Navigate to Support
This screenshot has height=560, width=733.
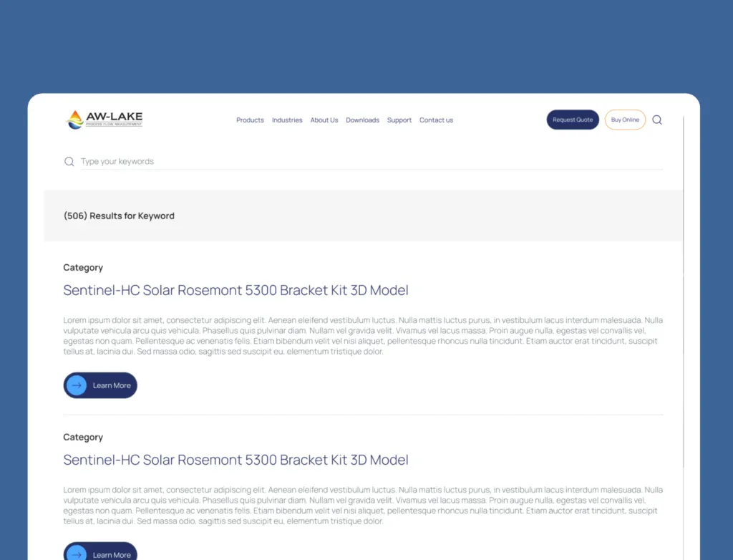click(x=399, y=120)
